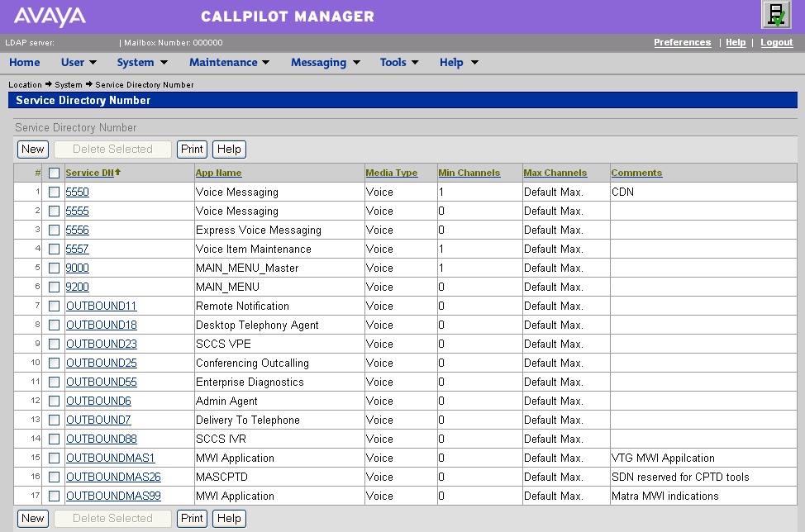Open Service DN 5557 link
The width and height of the screenshot is (805, 532).
click(x=78, y=249)
